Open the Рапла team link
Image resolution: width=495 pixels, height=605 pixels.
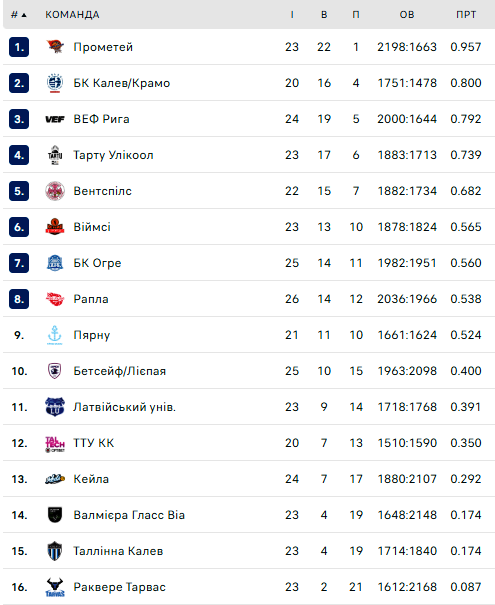(x=91, y=299)
